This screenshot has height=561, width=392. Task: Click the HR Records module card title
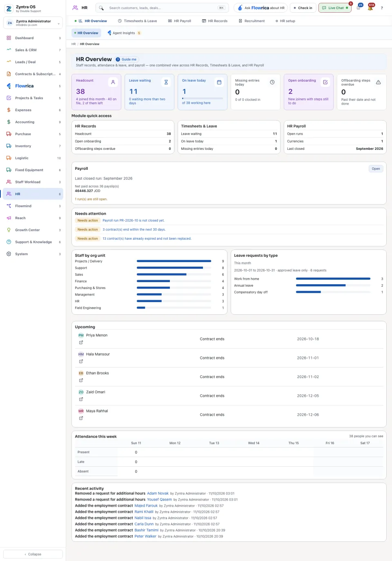85,126
